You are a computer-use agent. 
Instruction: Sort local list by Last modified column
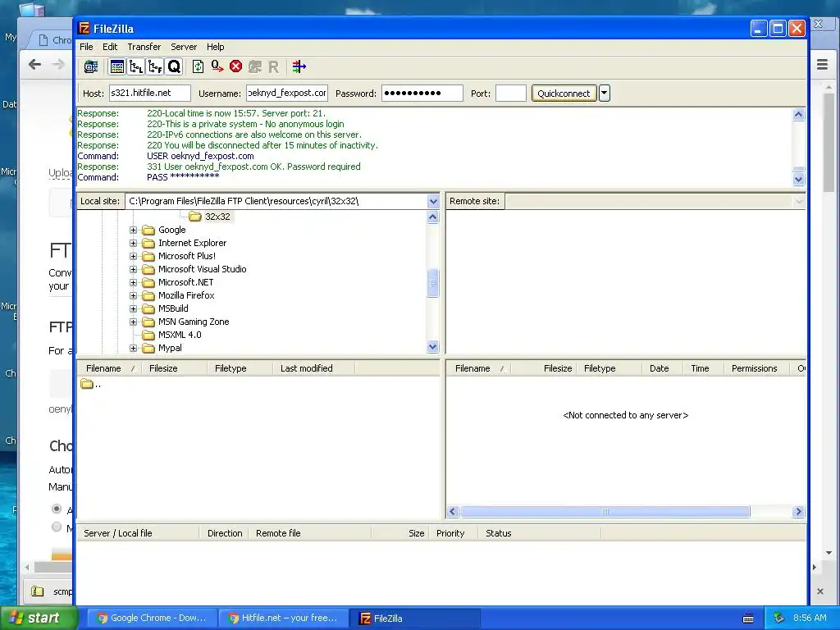(313, 368)
